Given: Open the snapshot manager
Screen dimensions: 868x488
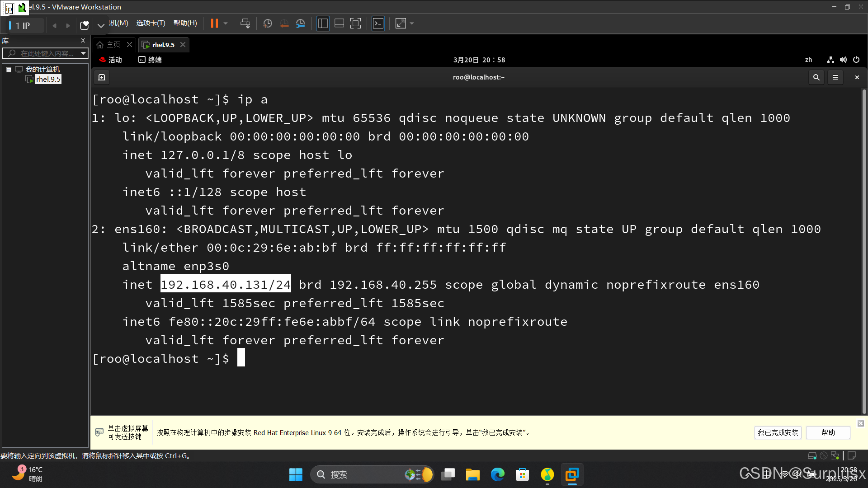Looking at the screenshot, I should click(x=301, y=23).
